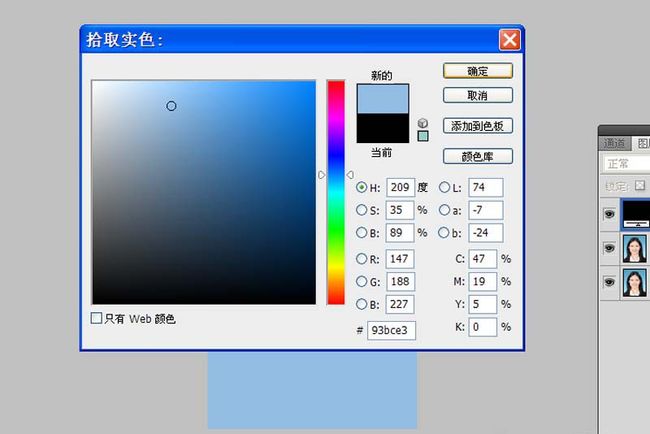Cancel with the 取消 button
Screen dimensions: 650x434
coord(478,95)
